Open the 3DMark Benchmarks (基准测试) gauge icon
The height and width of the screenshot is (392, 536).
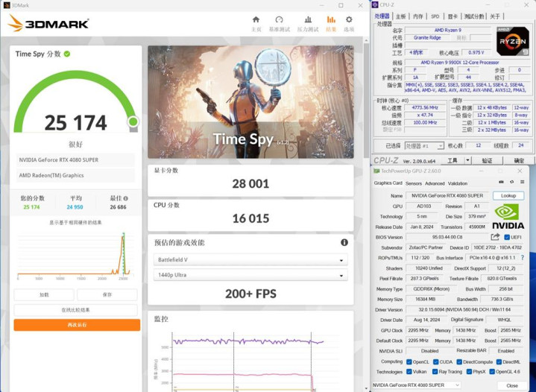click(x=280, y=19)
